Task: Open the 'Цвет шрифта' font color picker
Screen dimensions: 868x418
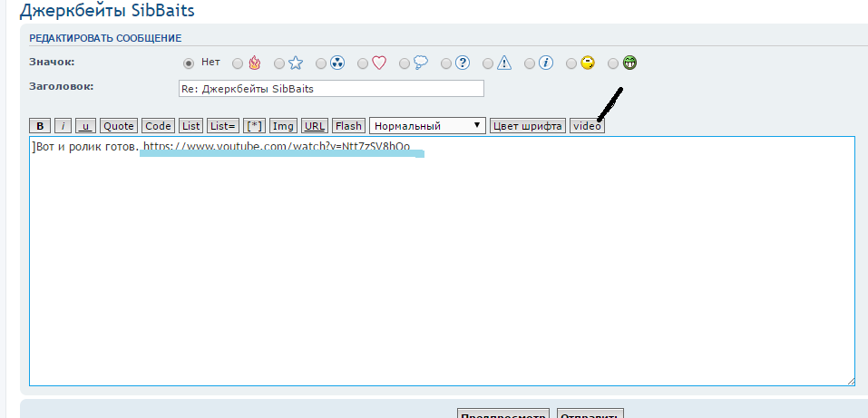Action: (x=528, y=126)
